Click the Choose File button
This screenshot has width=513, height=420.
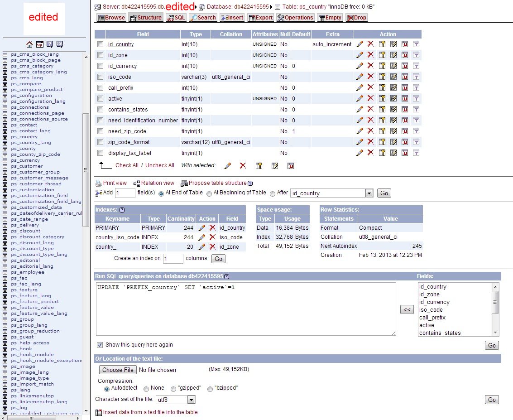coord(118,370)
